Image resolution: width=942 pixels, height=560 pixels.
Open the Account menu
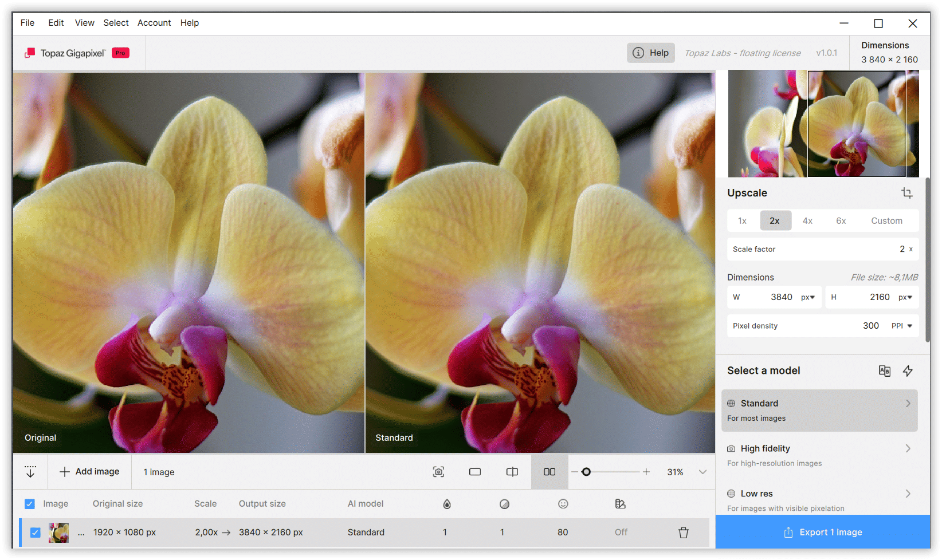point(154,23)
